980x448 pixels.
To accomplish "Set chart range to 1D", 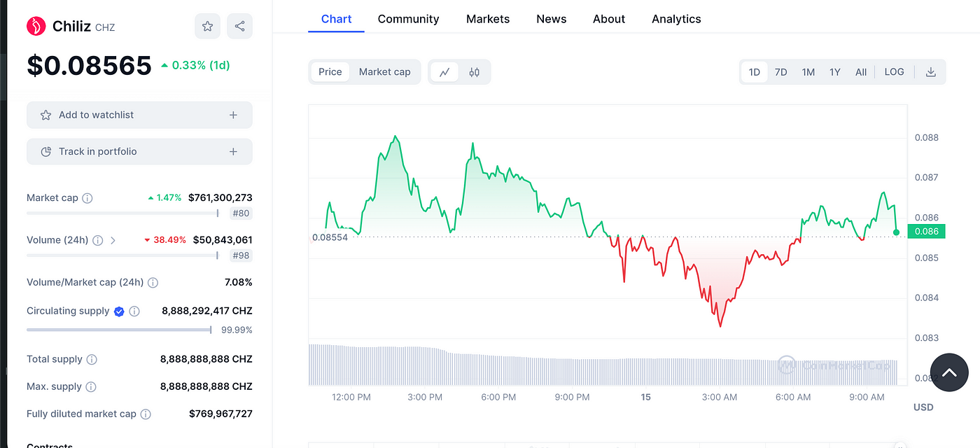I will (755, 72).
